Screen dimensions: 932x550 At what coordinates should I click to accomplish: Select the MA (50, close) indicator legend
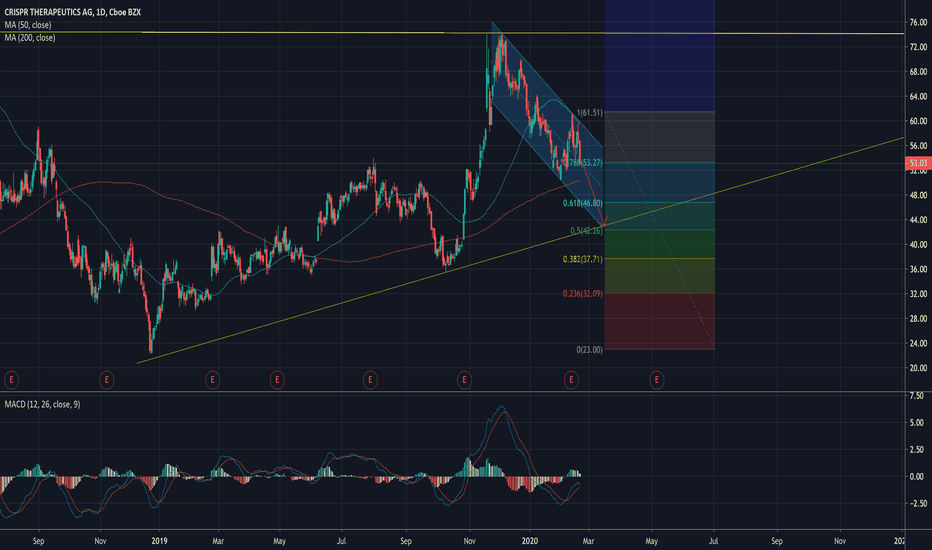pyautogui.click(x=28, y=25)
